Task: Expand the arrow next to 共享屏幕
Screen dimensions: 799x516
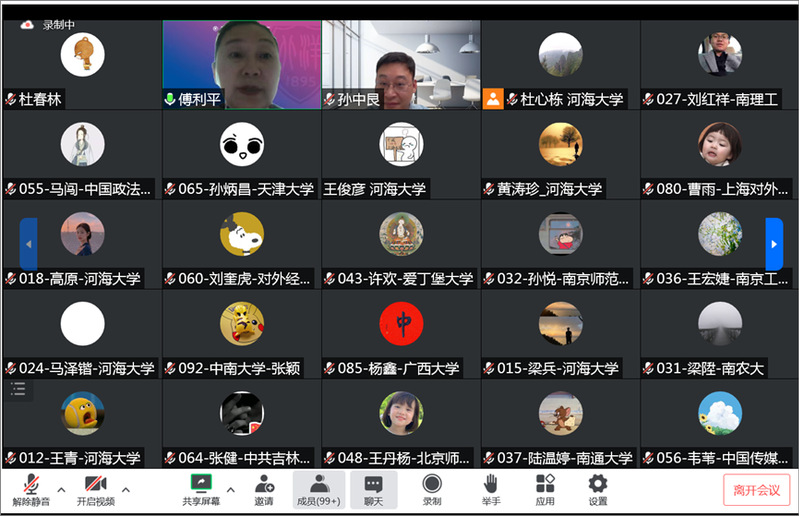Action: pyautogui.click(x=231, y=490)
